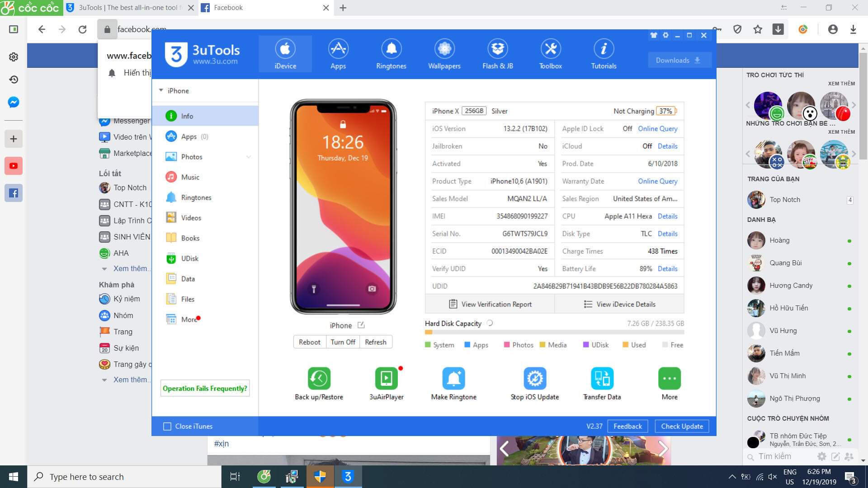868x488 pixels.
Task: Select Info in the sidebar
Action: pyautogui.click(x=205, y=116)
